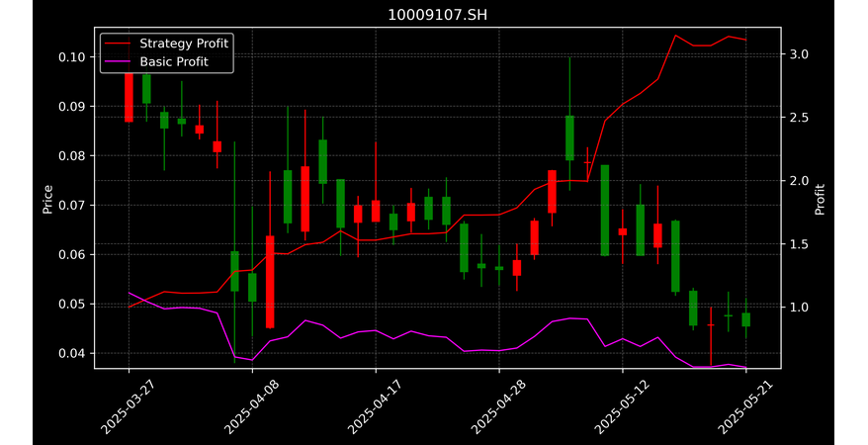Click the tall red candlestick after 2025-04-08
The width and height of the screenshot is (868, 445).
tap(270, 282)
